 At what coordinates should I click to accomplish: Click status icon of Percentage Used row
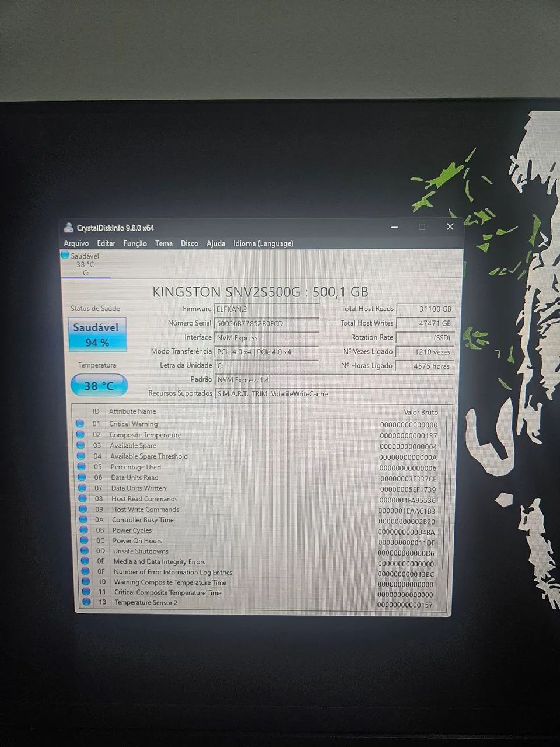tap(82, 466)
